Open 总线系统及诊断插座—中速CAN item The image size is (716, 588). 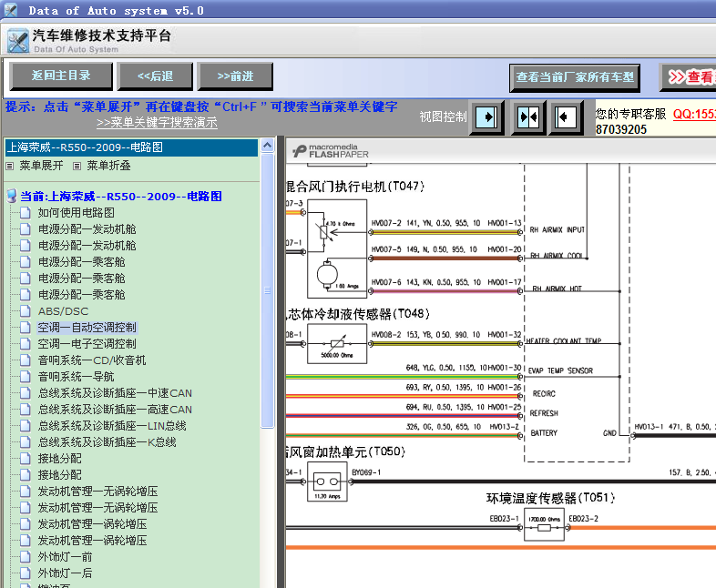tap(115, 393)
